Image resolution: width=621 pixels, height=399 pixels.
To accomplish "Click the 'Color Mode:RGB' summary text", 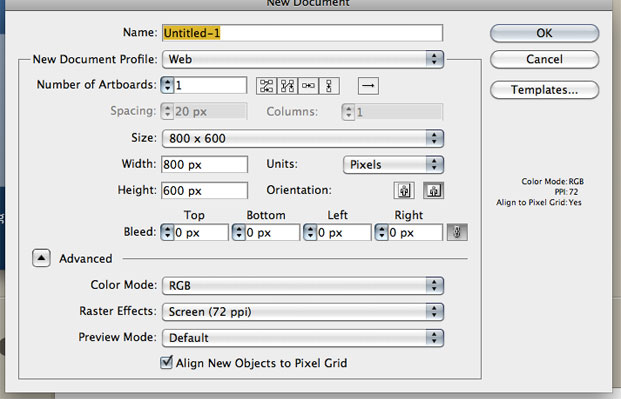I will click(x=552, y=181).
